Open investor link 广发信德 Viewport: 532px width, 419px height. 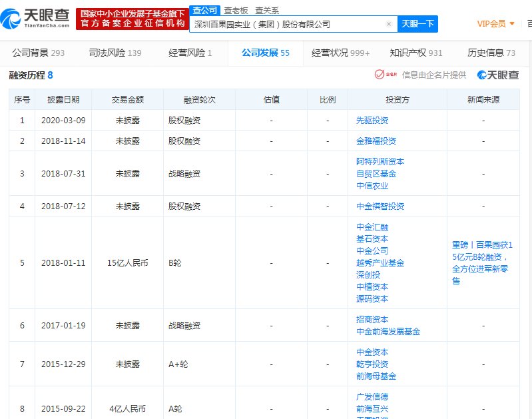[x=372, y=397]
